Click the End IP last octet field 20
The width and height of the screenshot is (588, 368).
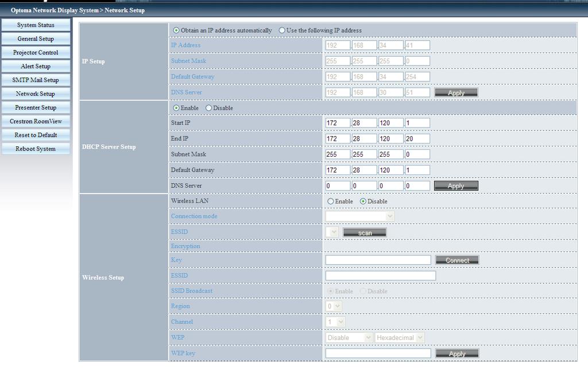click(x=417, y=139)
